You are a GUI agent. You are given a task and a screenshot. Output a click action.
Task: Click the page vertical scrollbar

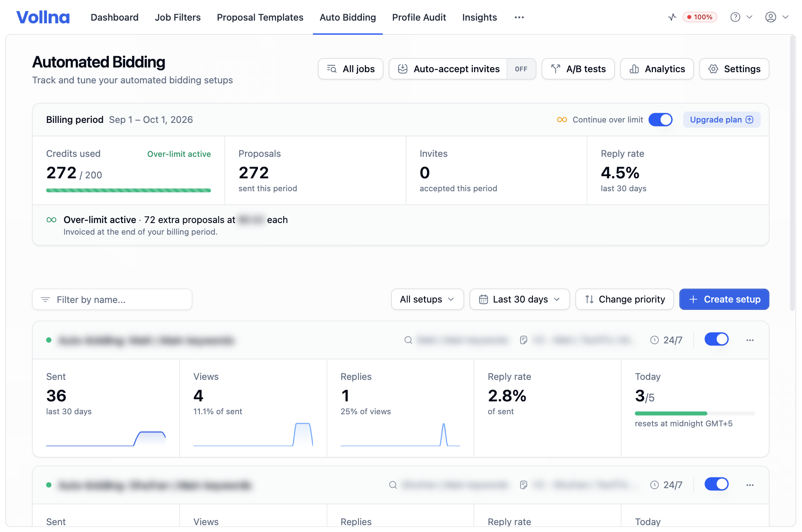pyautogui.click(x=793, y=173)
